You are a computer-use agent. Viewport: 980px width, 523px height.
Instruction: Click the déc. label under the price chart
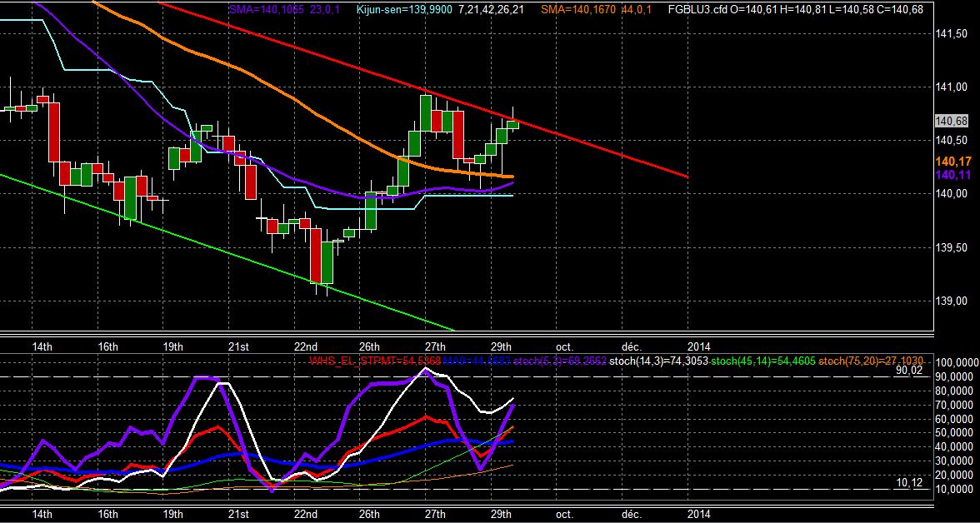(x=631, y=346)
